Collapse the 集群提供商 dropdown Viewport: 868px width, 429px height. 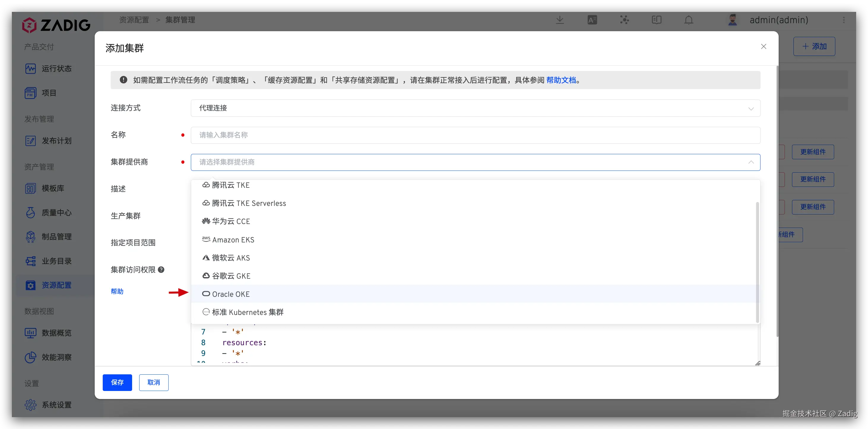[x=751, y=162]
